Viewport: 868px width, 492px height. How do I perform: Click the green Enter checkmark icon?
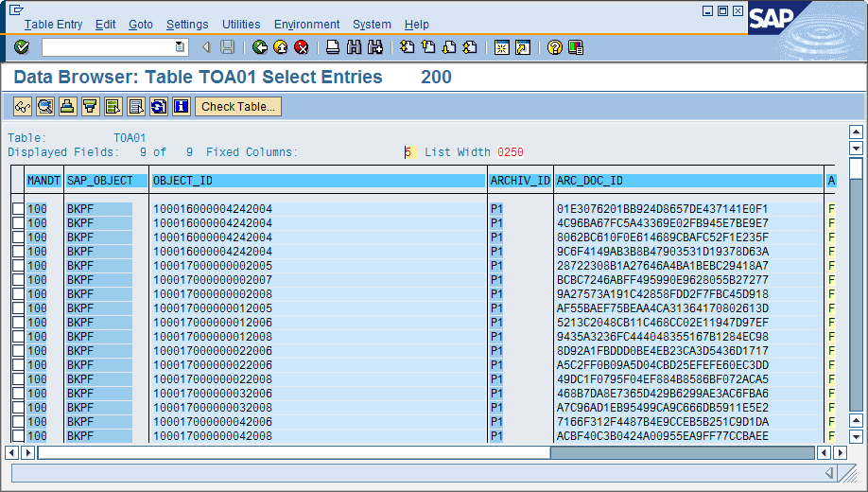coord(22,47)
